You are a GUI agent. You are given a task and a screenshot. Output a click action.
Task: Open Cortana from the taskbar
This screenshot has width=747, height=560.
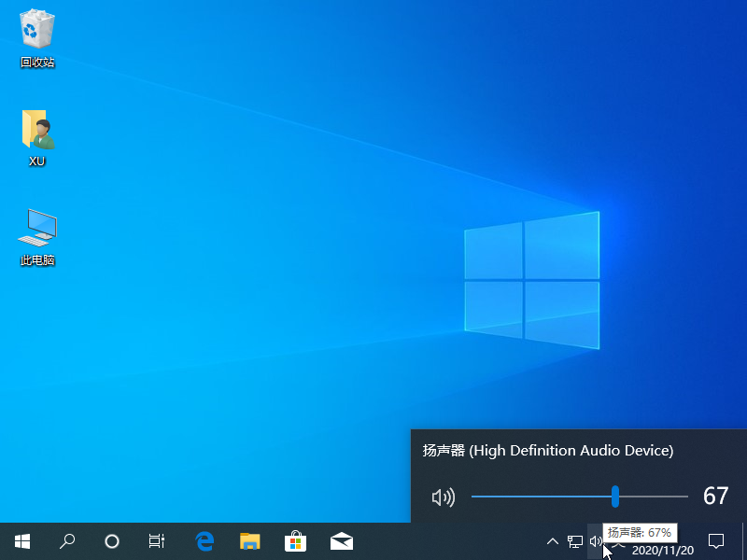coord(112,541)
